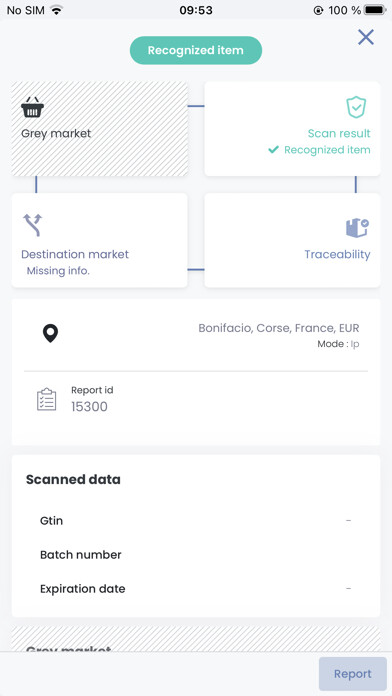This screenshot has width=392, height=696.
Task: Select the Destination market Missing info text
Action: click(58, 271)
